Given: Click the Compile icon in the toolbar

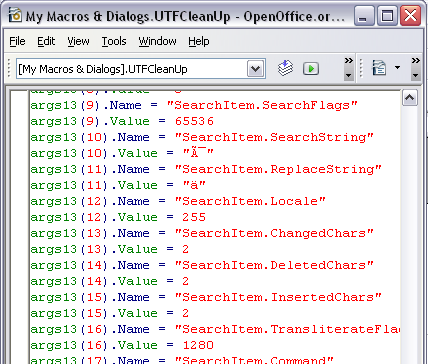Looking at the screenshot, I should tap(285, 68).
